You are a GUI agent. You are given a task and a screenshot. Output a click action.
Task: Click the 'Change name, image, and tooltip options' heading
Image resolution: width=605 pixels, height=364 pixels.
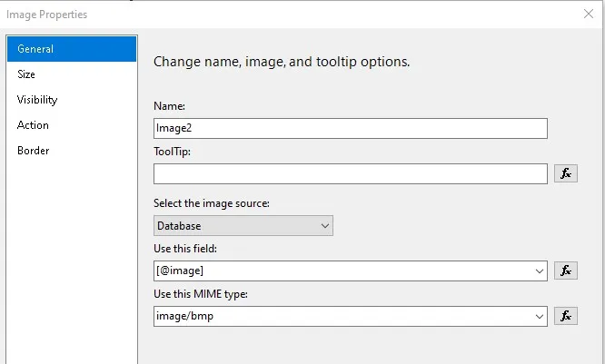point(282,63)
